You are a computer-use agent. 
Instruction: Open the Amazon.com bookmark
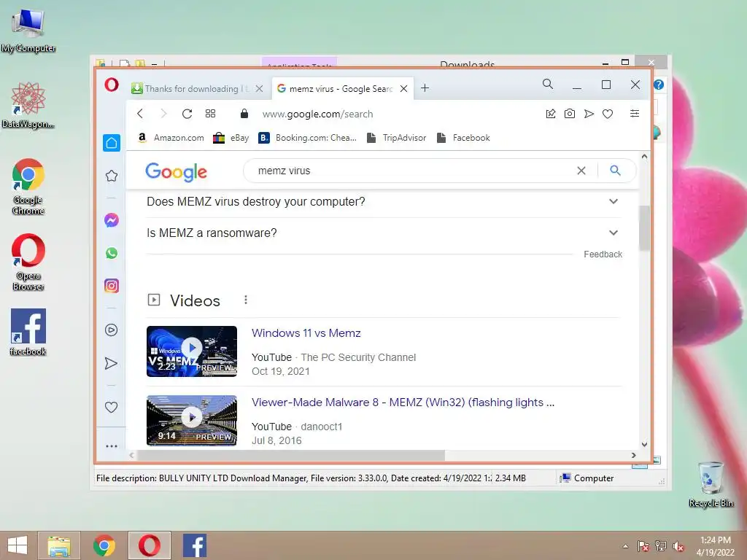tap(171, 138)
